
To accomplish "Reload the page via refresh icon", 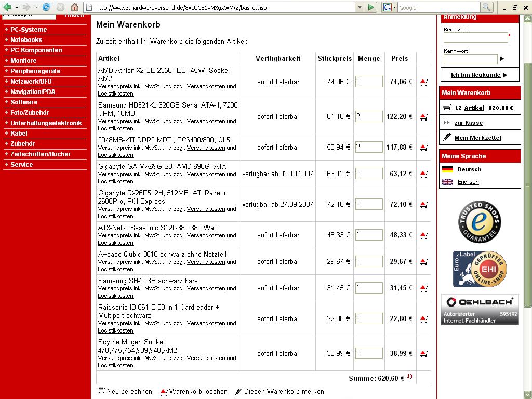I will click(x=46, y=7).
